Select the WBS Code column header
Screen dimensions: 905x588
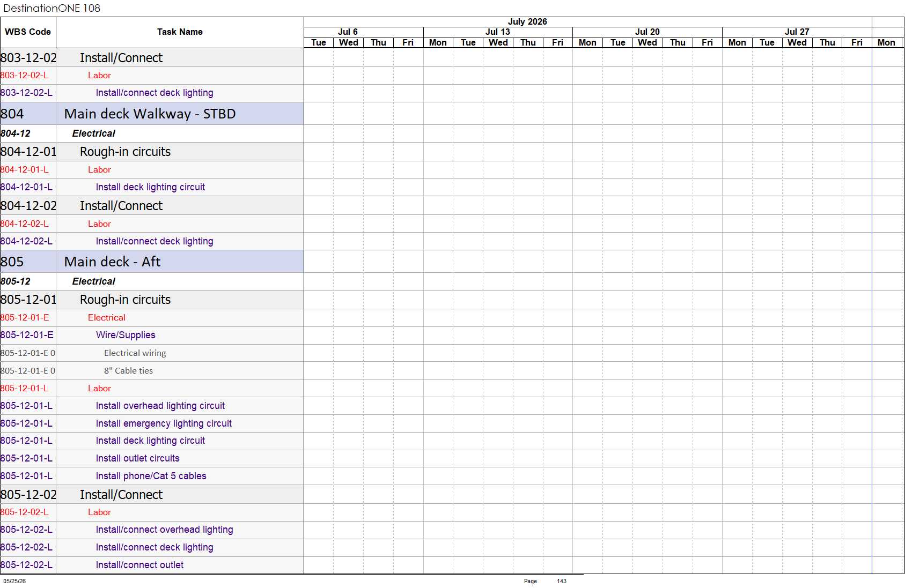click(x=28, y=32)
